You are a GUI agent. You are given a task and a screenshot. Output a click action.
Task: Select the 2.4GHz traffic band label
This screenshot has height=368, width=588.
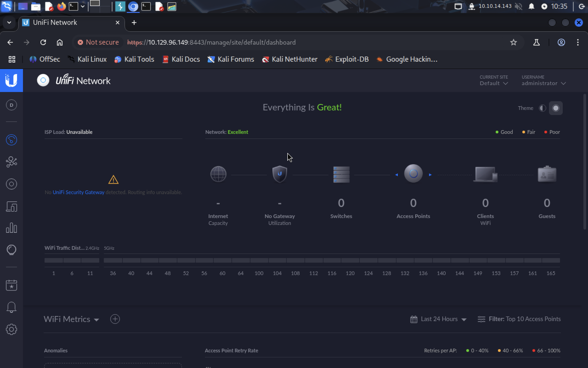point(92,248)
